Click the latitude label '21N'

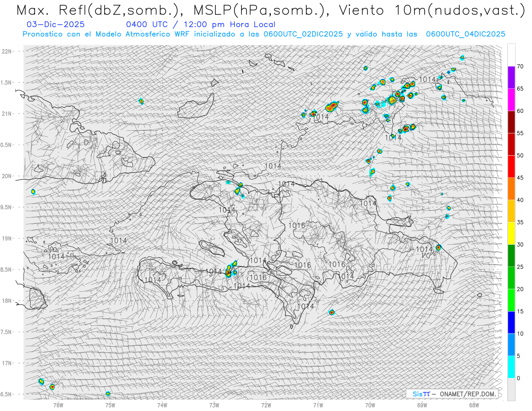7,114
